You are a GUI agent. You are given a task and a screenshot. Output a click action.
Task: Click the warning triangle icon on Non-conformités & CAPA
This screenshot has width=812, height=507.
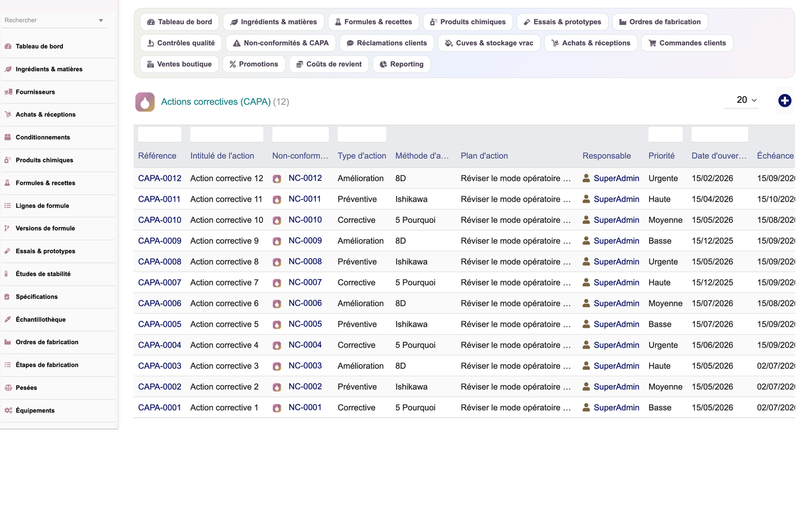[x=237, y=43]
